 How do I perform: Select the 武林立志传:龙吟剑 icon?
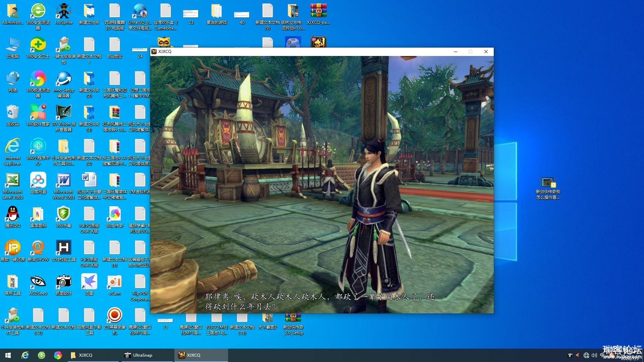[293, 16]
